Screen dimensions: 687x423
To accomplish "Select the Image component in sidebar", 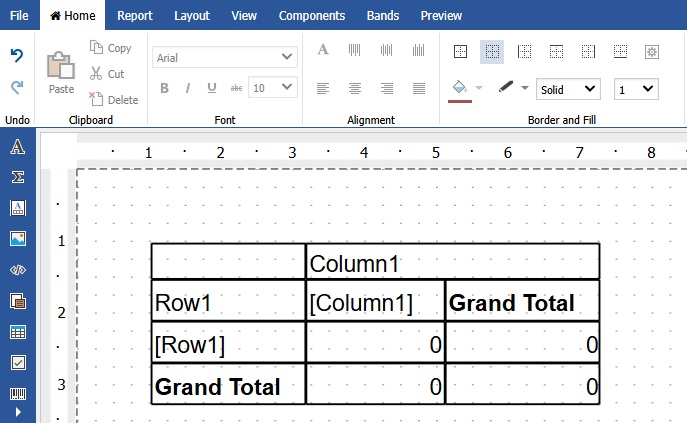I will (17, 239).
